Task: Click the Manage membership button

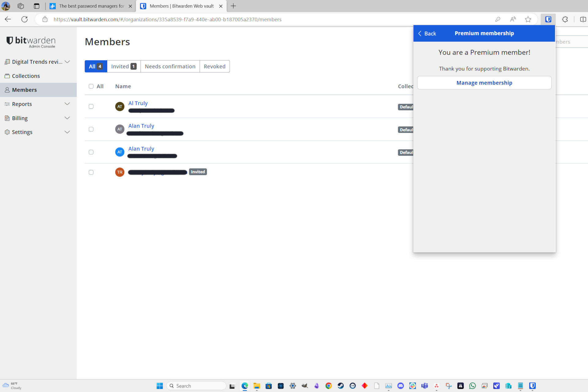Action: tap(484, 82)
